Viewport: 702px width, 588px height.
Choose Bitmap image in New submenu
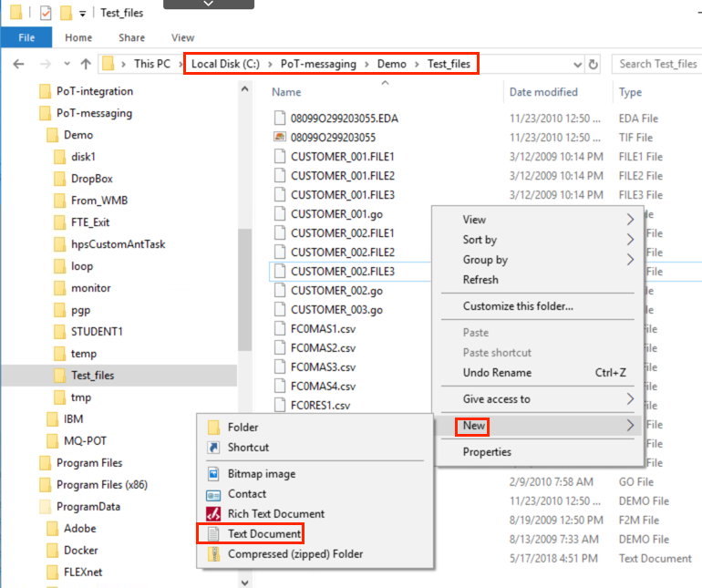pos(315,474)
